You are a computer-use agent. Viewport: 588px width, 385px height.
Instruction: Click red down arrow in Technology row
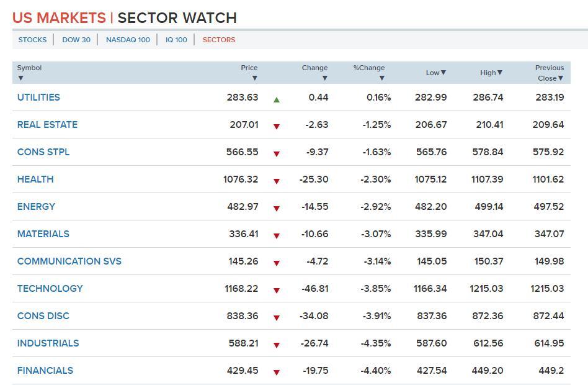coord(277,291)
